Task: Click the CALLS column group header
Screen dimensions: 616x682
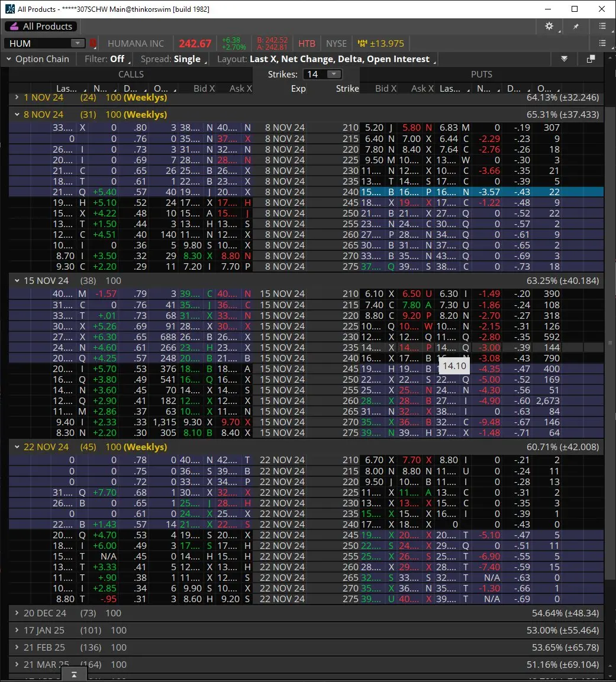Action: pyautogui.click(x=131, y=75)
